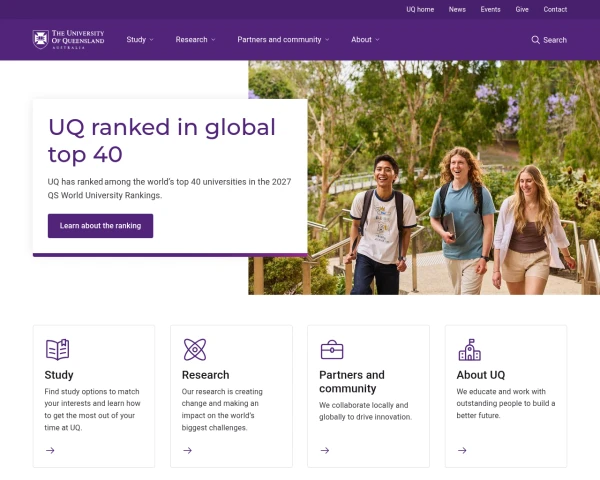Click the arrow in Partners and community card
The height and width of the screenshot is (480, 600).
tap(325, 451)
